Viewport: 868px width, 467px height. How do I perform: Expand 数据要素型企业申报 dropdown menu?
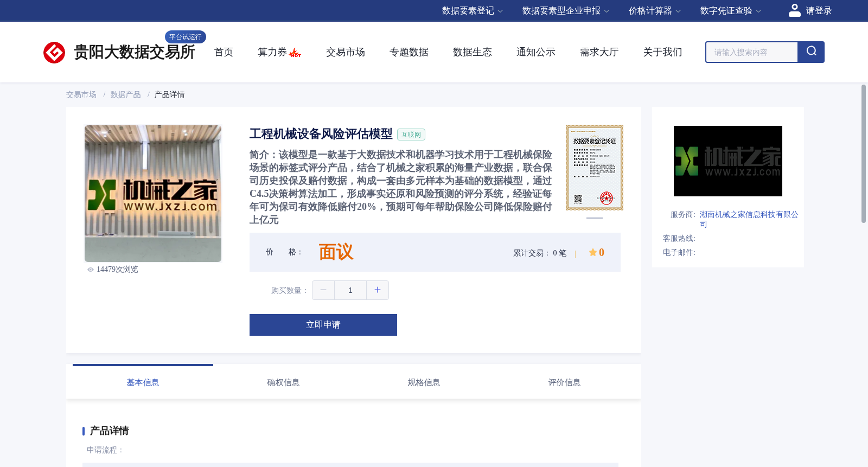coord(566,11)
